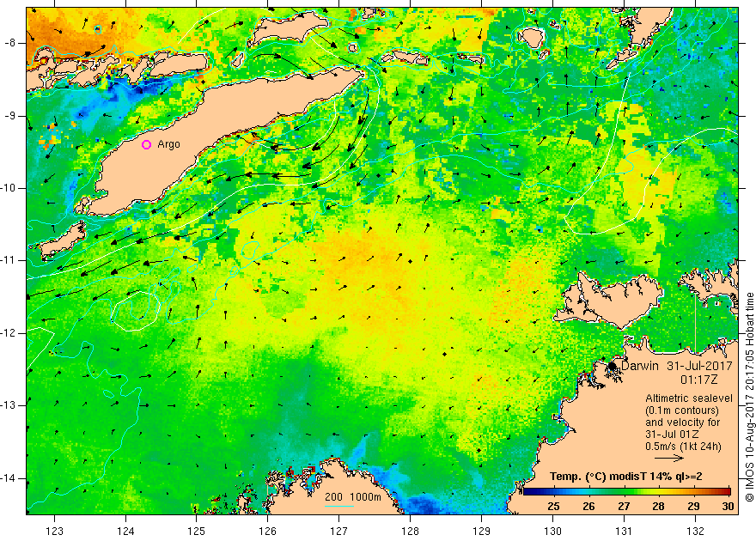This screenshot has width=756, height=541.
Task: Click the 'Darwin' label text
Action: 640,366
